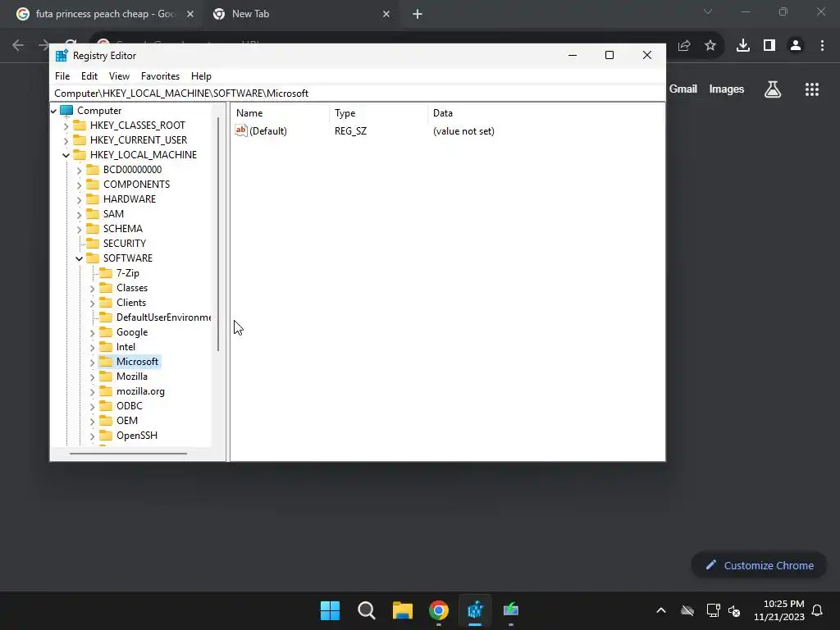Viewport: 840px width, 630px height.
Task: Select the ODBC key folder icon
Action: [106, 406]
